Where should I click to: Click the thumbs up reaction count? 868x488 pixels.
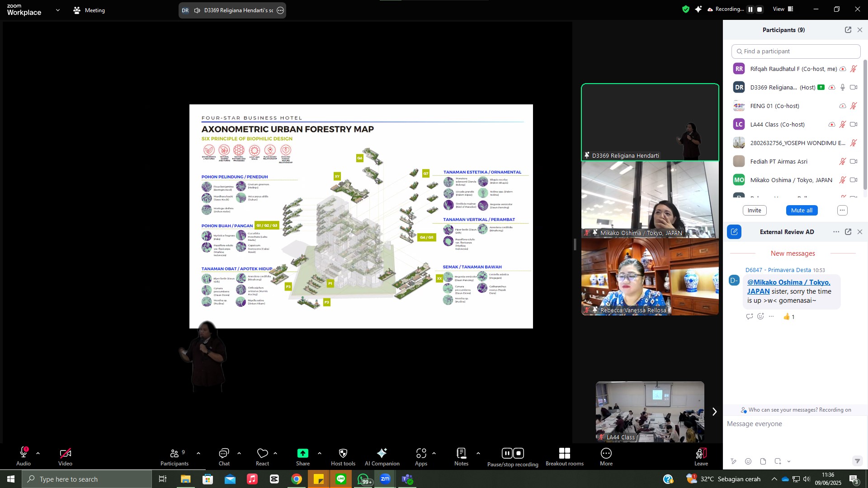point(789,317)
